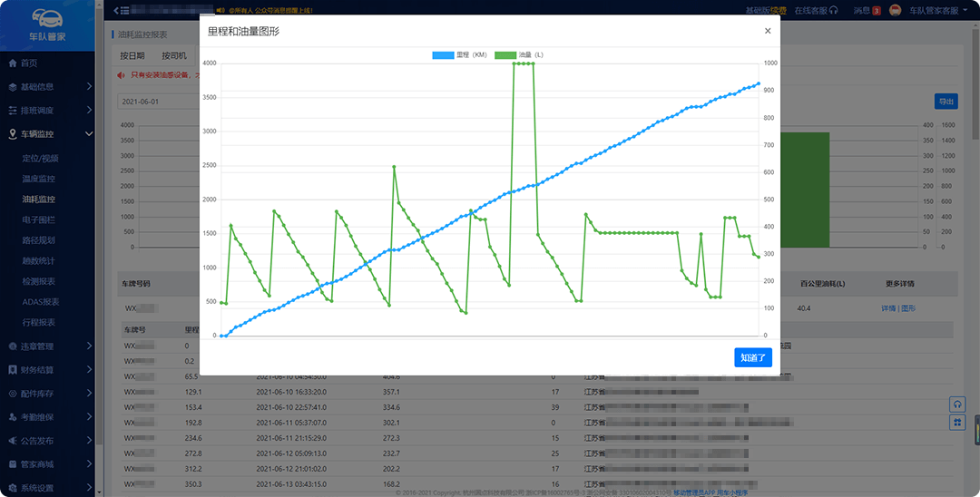Click the floating headset support icon
Viewport: 980px width, 497px height.
click(957, 404)
